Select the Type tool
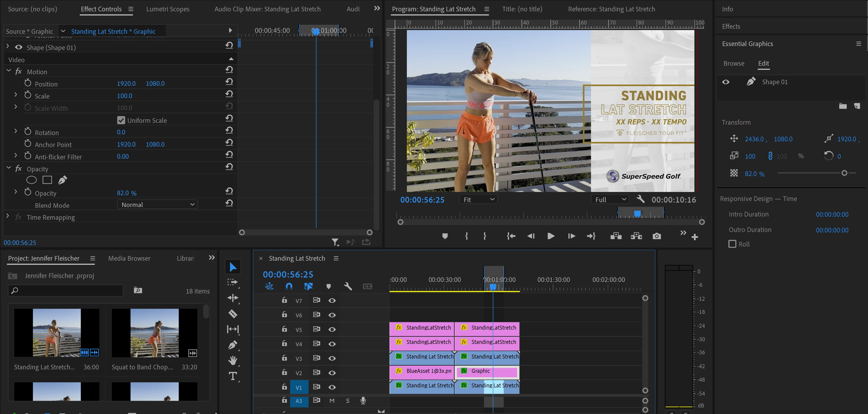The width and height of the screenshot is (868, 414). click(233, 376)
